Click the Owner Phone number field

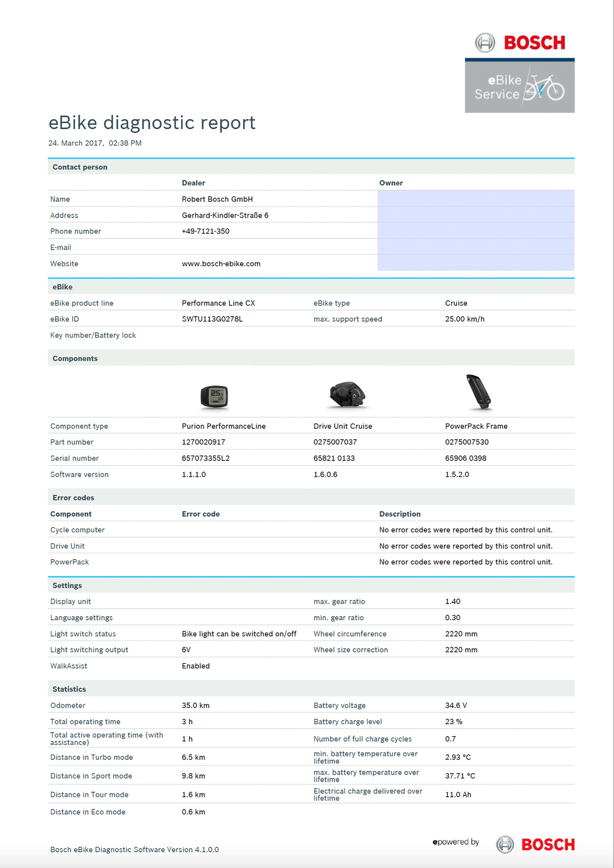tap(475, 231)
